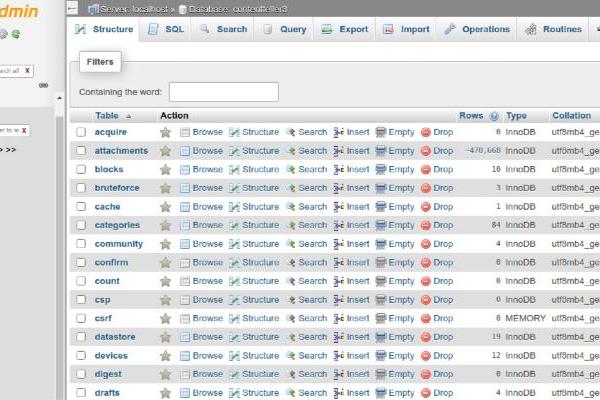
Task: Tick the confirm table checkbox
Action: click(81, 262)
